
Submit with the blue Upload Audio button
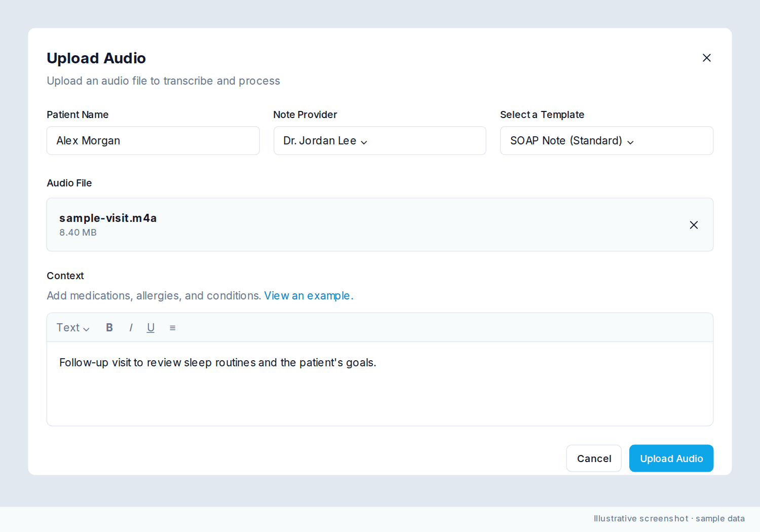pyautogui.click(x=671, y=459)
